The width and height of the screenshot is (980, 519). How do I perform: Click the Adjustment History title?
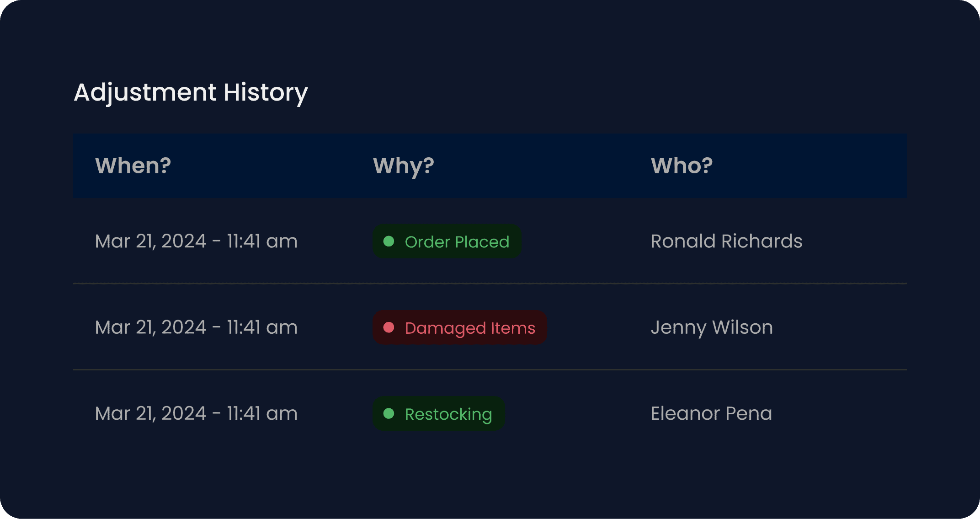(191, 92)
